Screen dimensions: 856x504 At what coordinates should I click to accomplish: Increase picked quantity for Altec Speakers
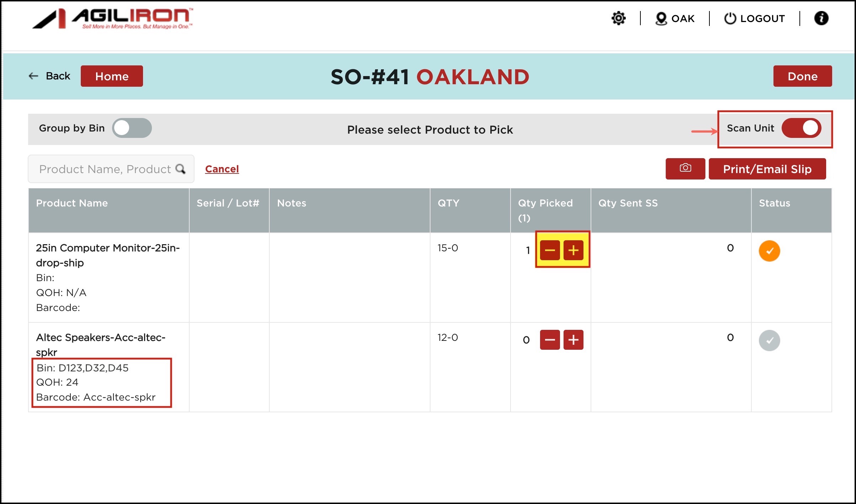tap(573, 340)
